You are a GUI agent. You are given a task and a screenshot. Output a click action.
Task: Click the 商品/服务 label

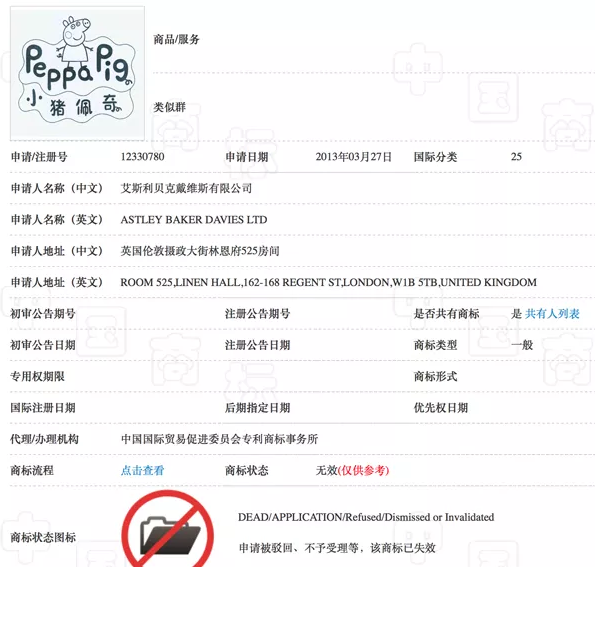pos(176,39)
